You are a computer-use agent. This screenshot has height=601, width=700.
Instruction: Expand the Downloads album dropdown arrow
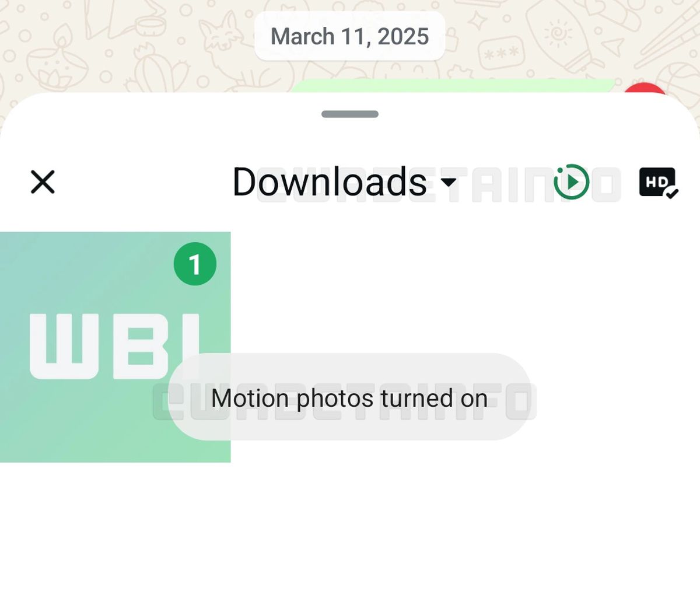tap(449, 183)
